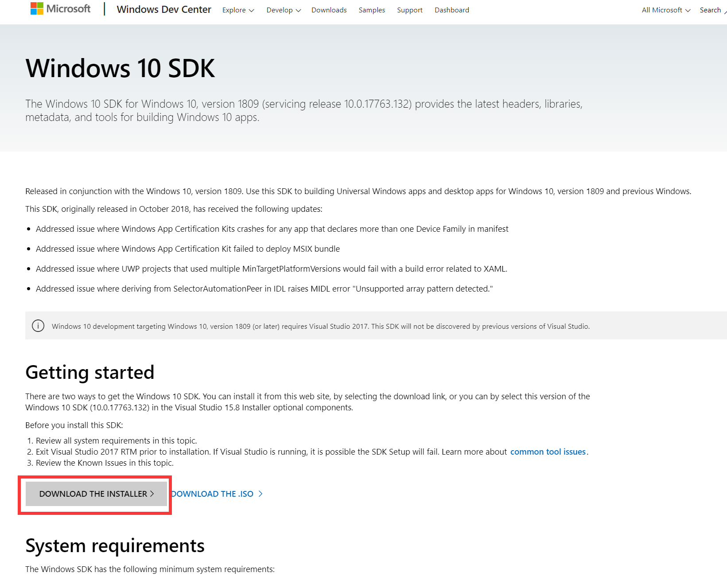727x588 pixels.
Task: Open the Support menu item
Action: pos(409,10)
